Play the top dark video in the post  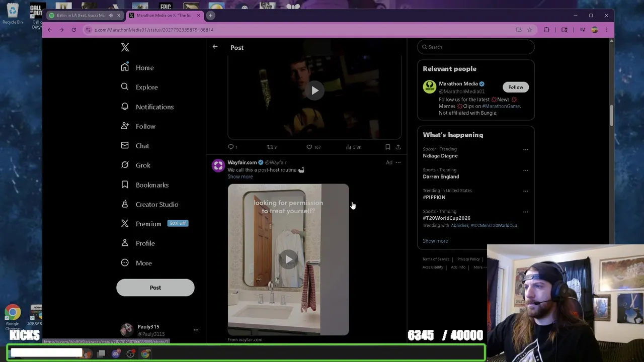[314, 90]
